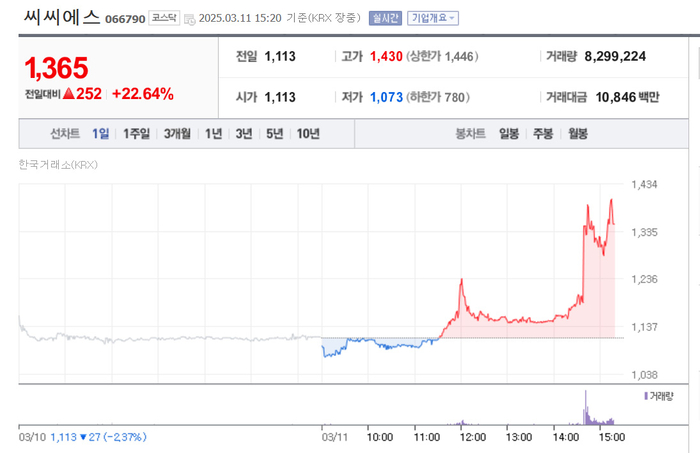
Task: Click the stock name 씨씨에스
Action: tap(62, 17)
